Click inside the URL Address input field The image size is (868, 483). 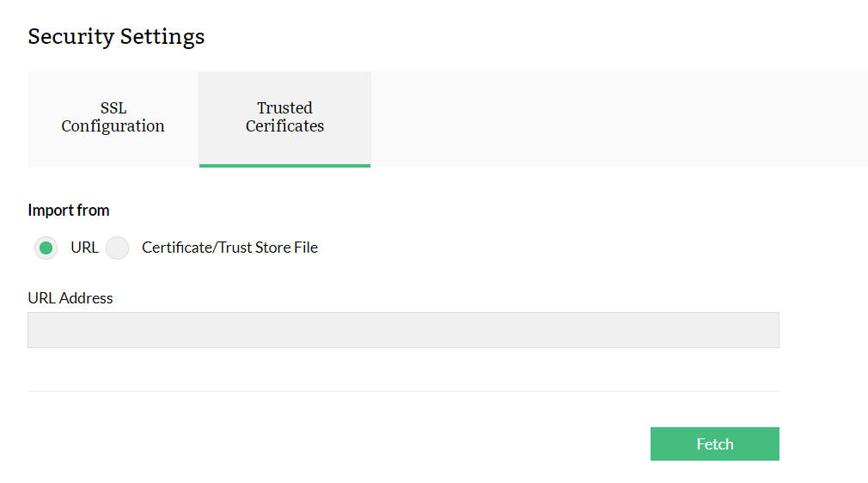click(403, 330)
